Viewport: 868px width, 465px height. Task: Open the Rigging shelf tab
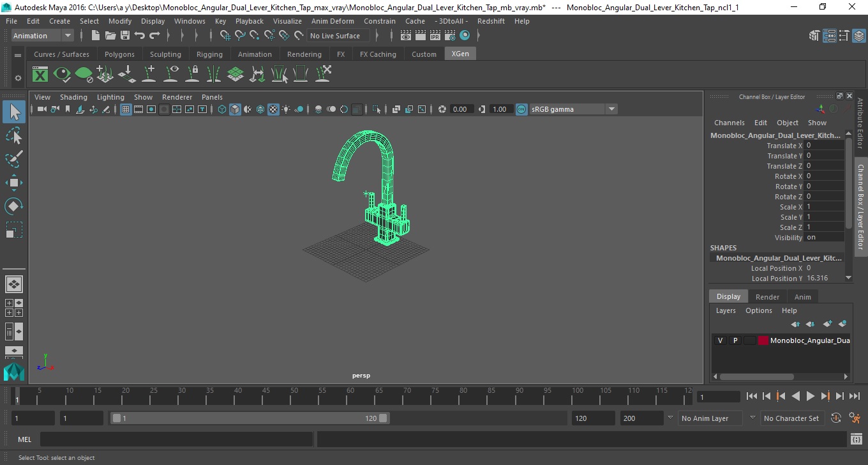click(209, 54)
